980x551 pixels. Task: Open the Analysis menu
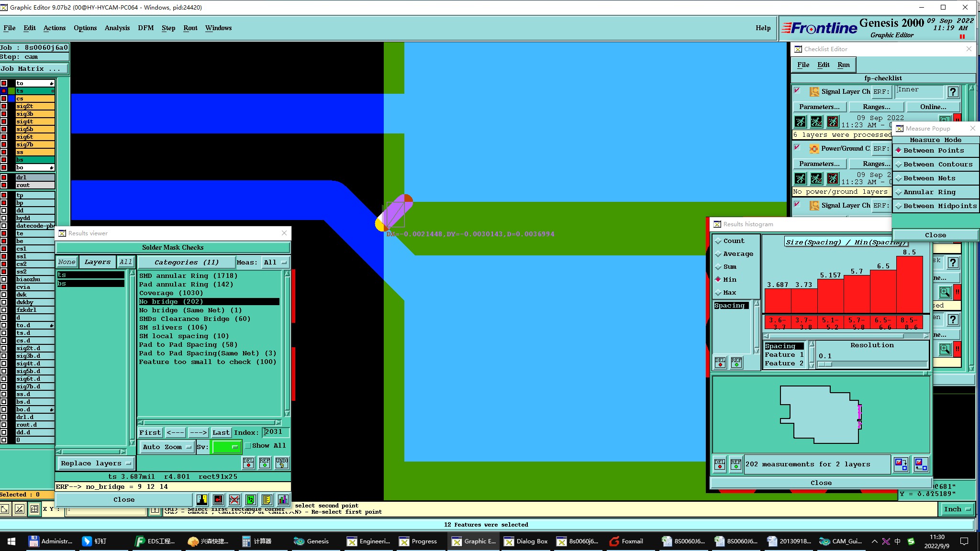point(117,28)
